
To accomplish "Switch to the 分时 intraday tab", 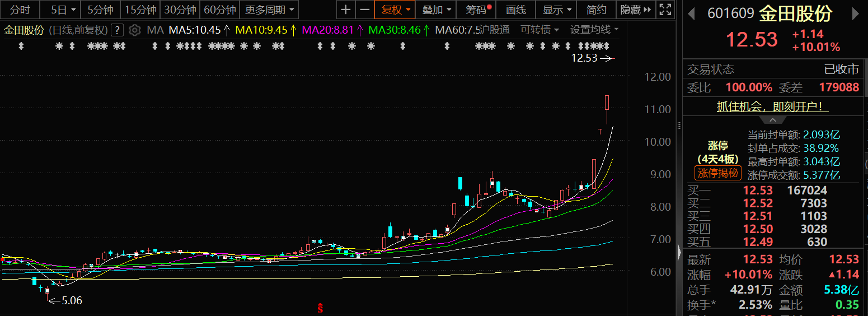I will (x=20, y=10).
